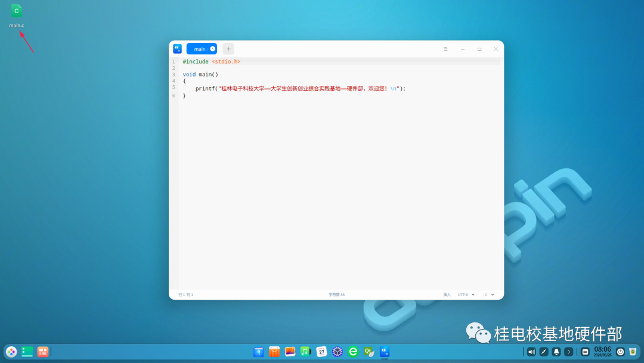The height and width of the screenshot is (363, 644).
Task: Open the file manager from the dock
Action: coord(258,352)
